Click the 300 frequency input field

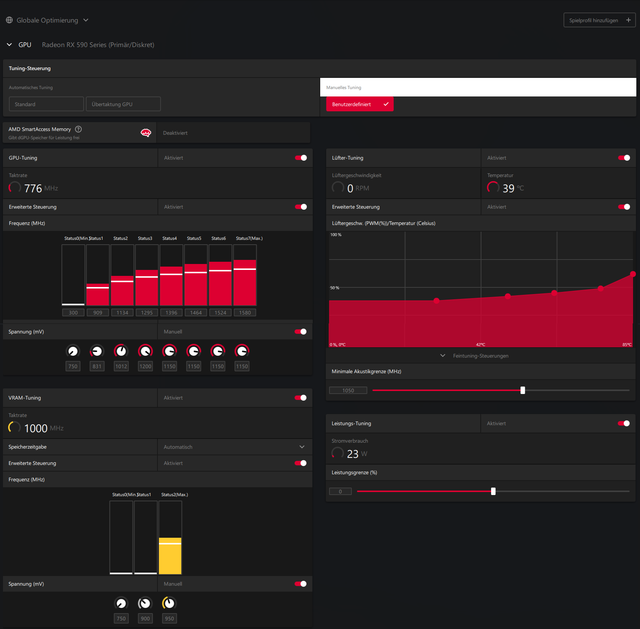point(73,313)
